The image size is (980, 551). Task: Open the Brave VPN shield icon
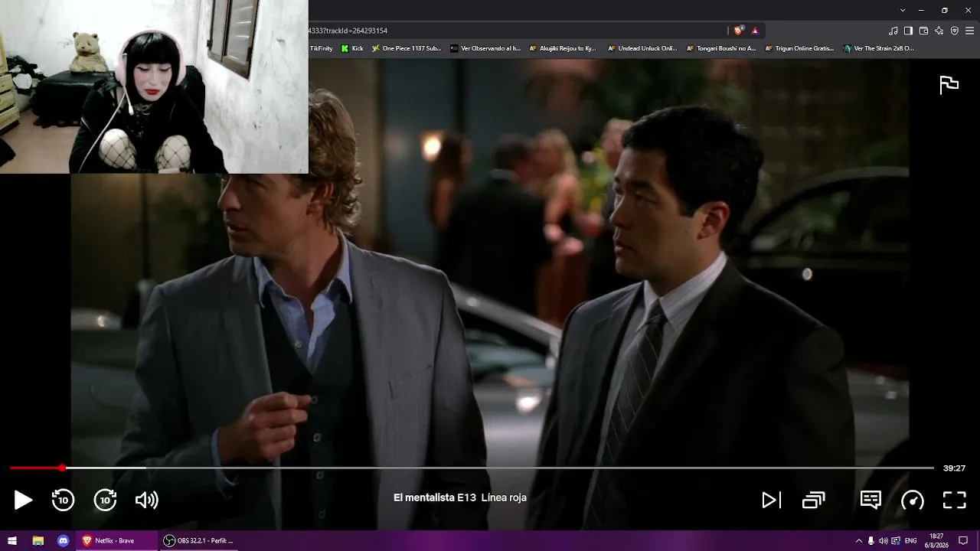click(954, 31)
